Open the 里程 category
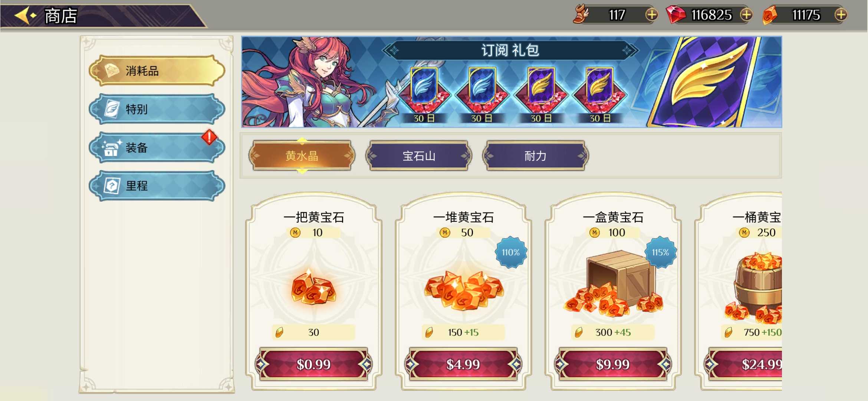 tap(157, 186)
